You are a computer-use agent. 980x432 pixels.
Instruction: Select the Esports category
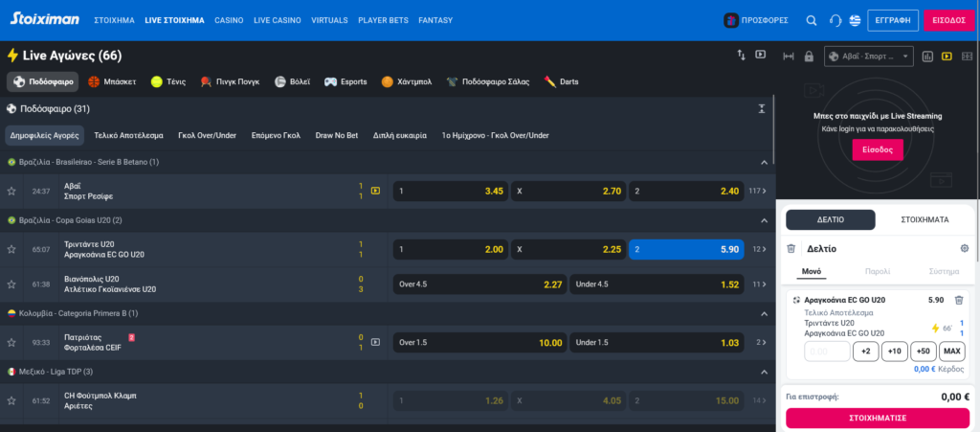(345, 82)
